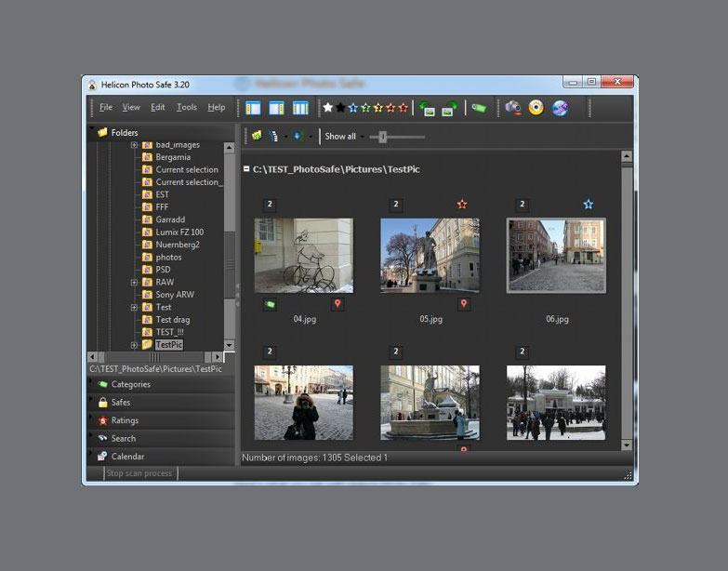Select thumbnail of woman photographing in square

tap(304, 403)
